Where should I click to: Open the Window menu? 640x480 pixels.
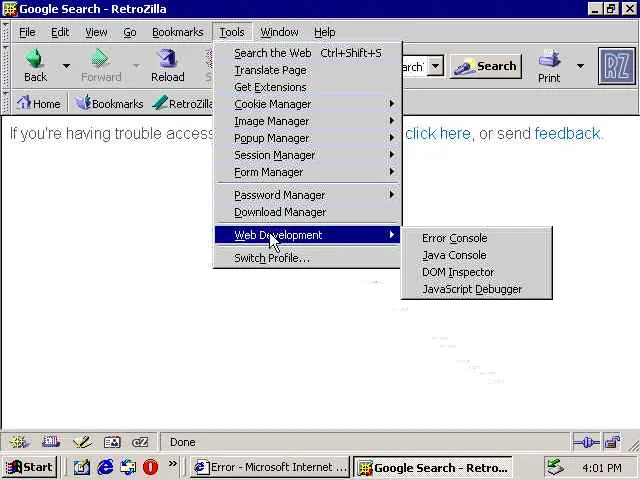tap(280, 32)
